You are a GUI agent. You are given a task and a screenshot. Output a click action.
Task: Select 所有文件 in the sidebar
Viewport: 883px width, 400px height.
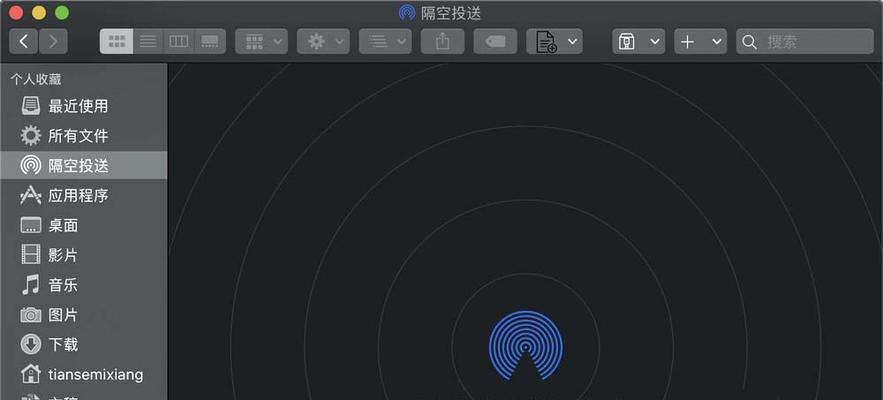tap(84, 136)
